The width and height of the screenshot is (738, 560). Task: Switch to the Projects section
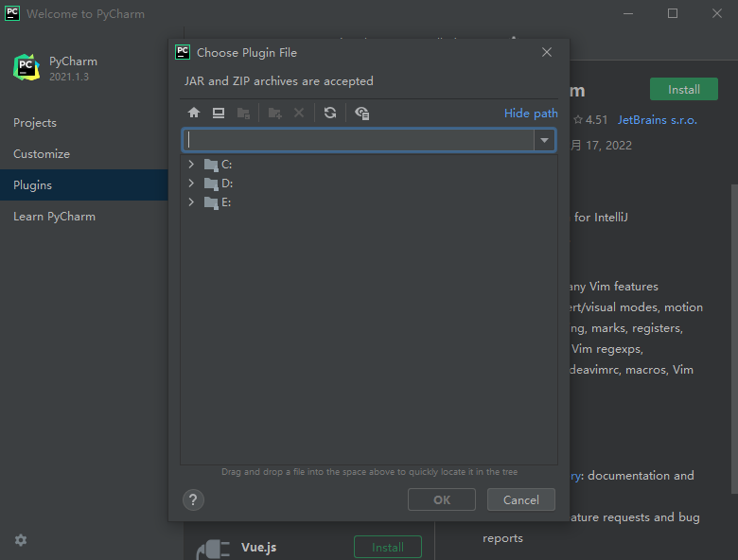tap(35, 123)
